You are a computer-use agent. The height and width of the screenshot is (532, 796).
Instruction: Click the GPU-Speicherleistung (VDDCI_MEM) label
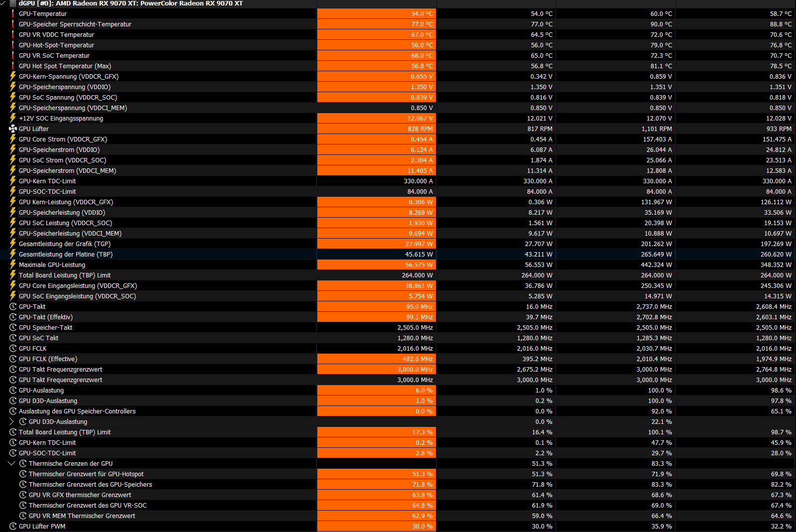(x=70, y=233)
